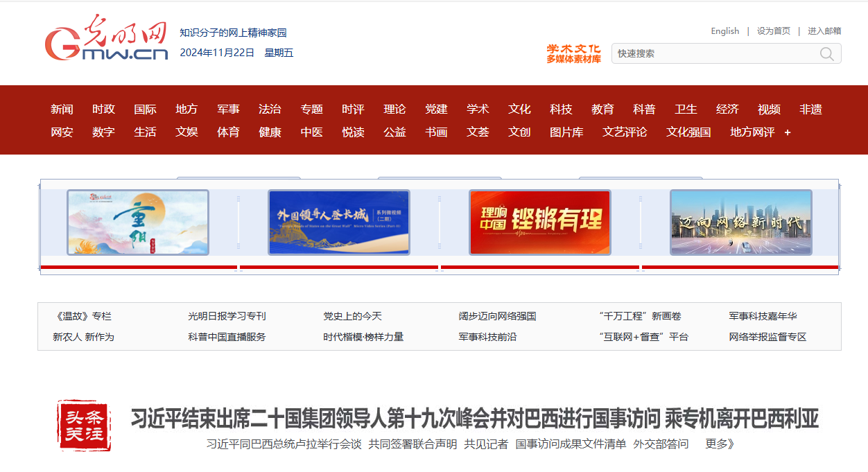The height and width of the screenshot is (472, 868).
Task: Select 设为首页 to set homepage
Action: 773,31
